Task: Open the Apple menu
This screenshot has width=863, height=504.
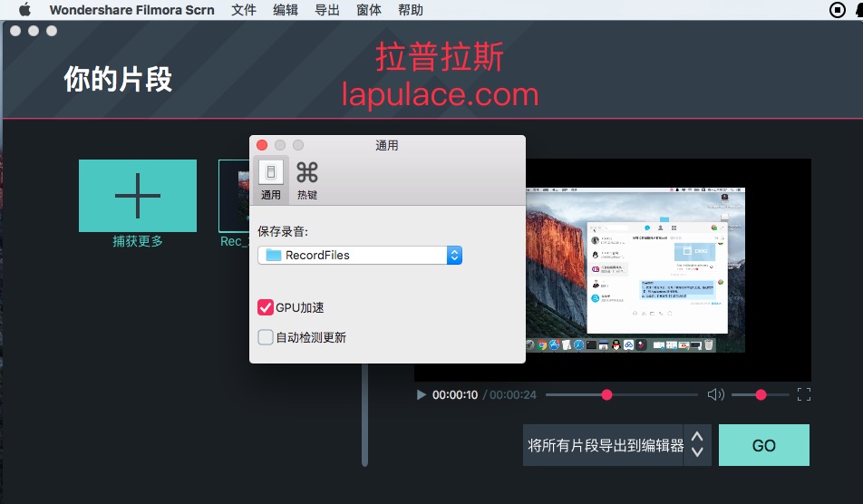Action: [24, 10]
